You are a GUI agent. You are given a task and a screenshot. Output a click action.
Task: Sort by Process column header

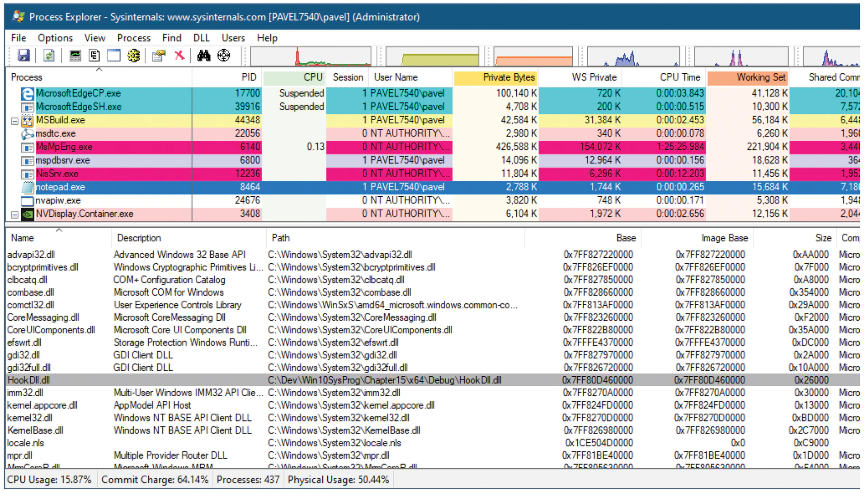tap(26, 77)
